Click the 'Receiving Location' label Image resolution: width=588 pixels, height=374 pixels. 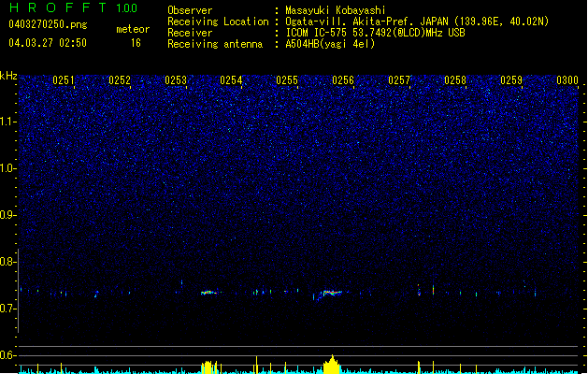click(218, 22)
